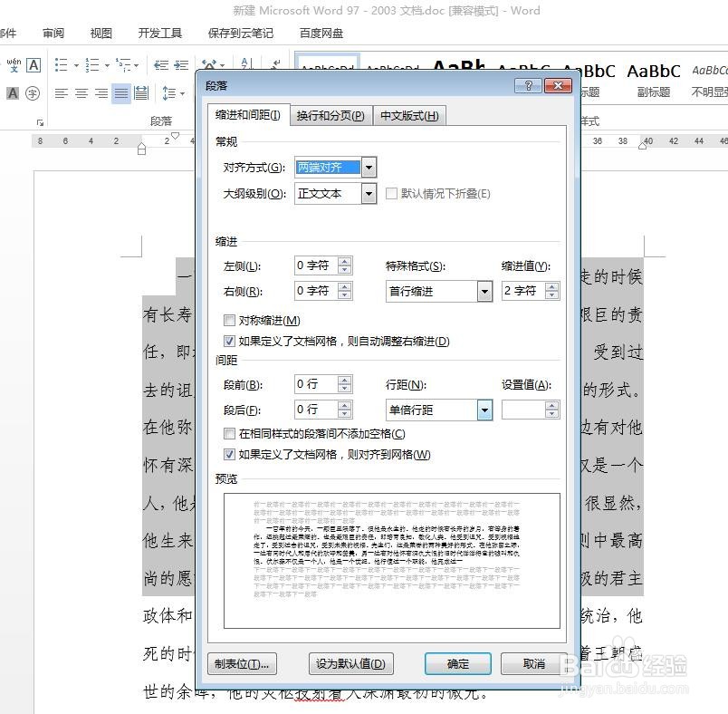Image resolution: width=728 pixels, height=714 pixels.
Task: Click the line spacing icon
Action: 169,93
